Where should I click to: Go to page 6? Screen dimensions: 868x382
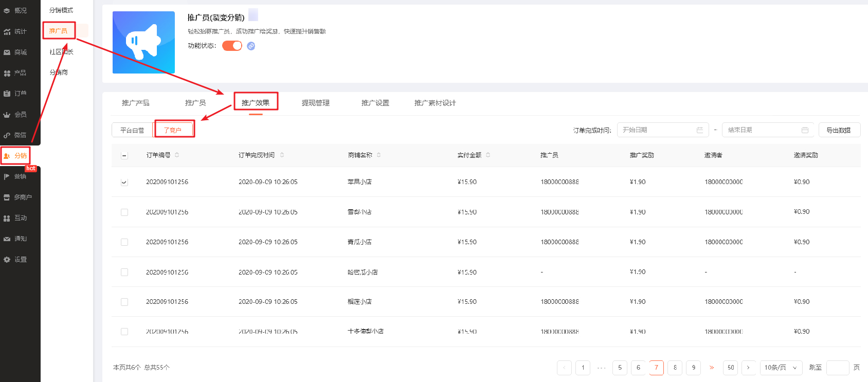638,368
